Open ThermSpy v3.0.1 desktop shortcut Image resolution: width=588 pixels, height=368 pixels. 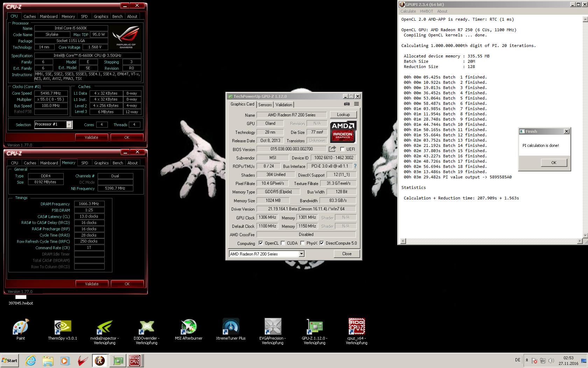pyautogui.click(x=63, y=329)
